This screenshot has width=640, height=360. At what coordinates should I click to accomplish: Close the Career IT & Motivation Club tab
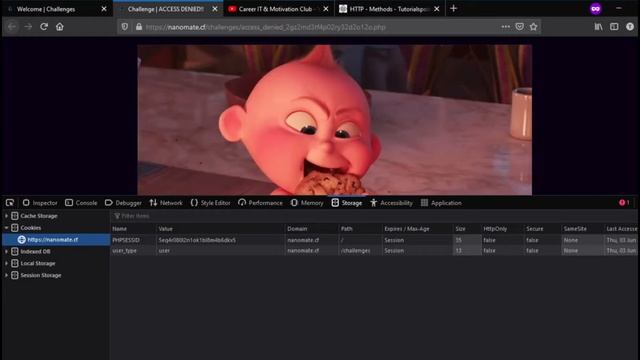[326, 9]
